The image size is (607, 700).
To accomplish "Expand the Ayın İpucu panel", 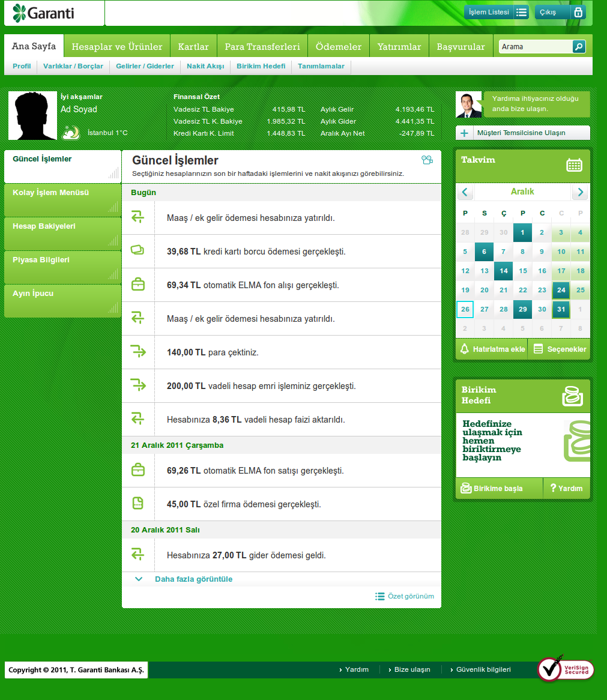I will click(62, 300).
